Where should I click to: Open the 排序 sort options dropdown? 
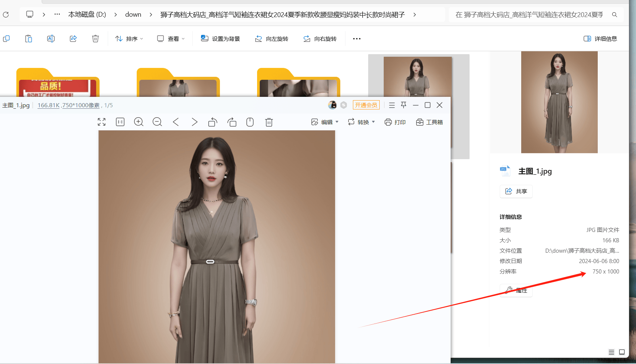(129, 38)
